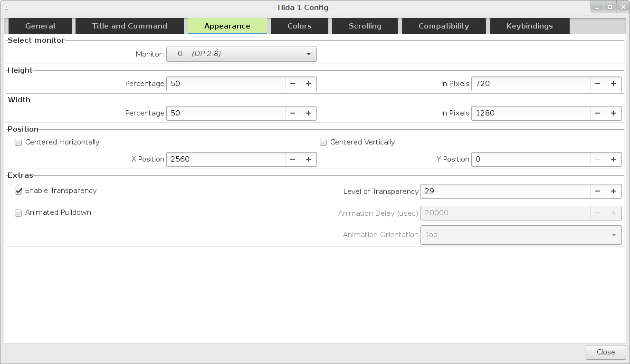The height and width of the screenshot is (364, 630).
Task: Select the Appearance tab
Action: pos(227,26)
